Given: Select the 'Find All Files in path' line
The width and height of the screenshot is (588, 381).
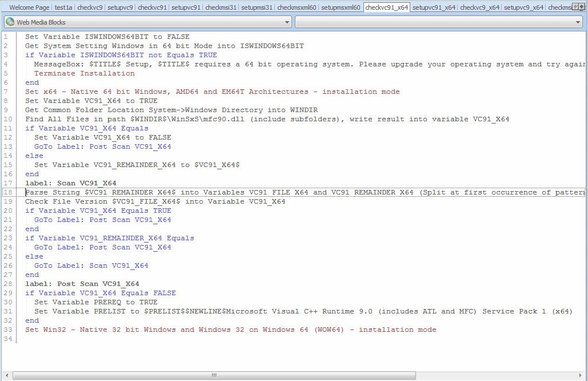Looking at the screenshot, I should click(x=267, y=119).
